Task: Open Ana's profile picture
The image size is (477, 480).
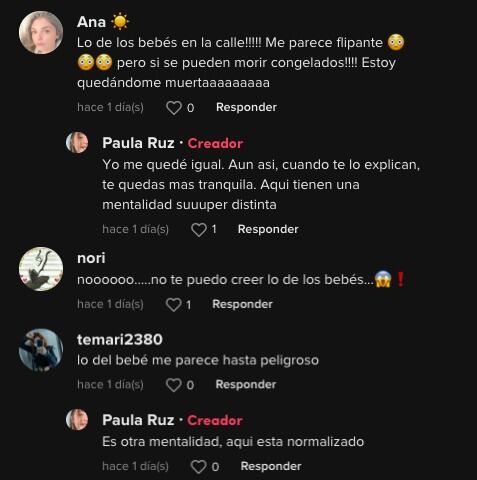Action: click(41, 32)
